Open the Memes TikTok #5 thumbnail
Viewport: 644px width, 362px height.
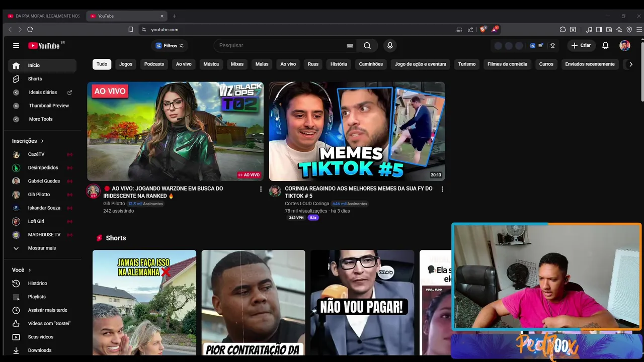click(357, 131)
